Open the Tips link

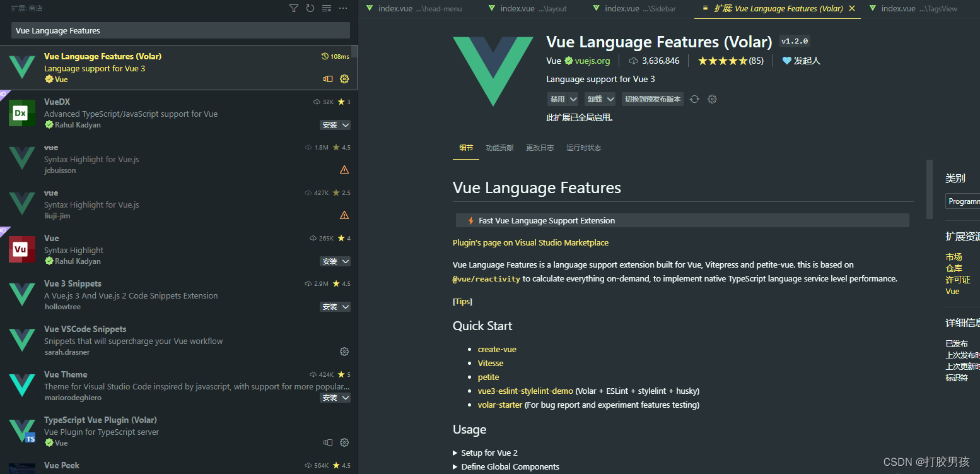point(462,301)
